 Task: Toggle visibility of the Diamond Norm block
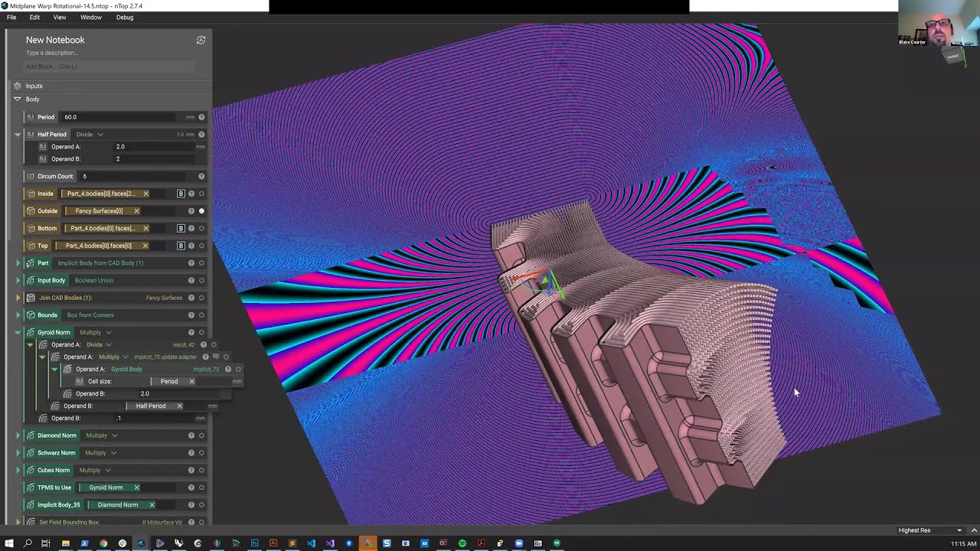click(x=201, y=435)
